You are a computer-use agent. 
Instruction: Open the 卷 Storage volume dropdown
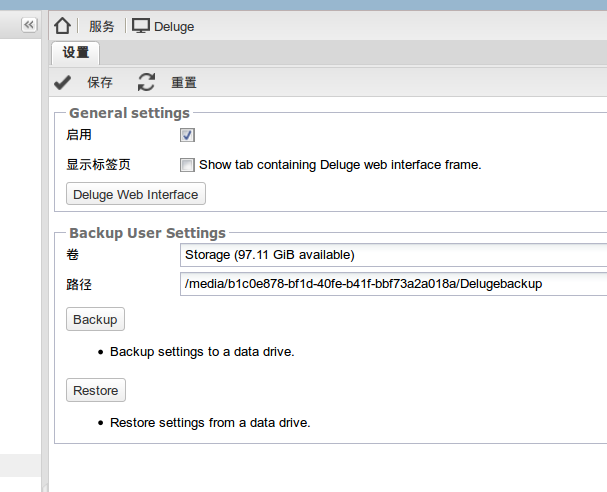392,255
